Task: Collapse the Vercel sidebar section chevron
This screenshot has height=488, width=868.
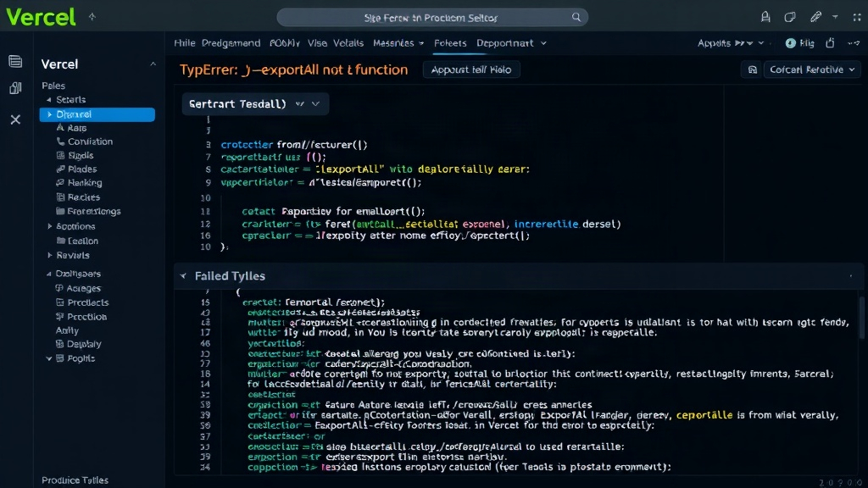Action: 153,64
